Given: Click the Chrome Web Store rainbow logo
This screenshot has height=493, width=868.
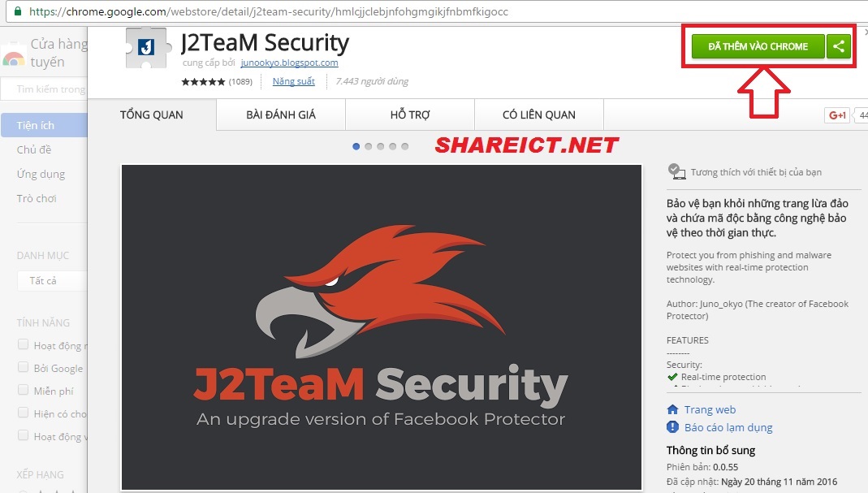Looking at the screenshot, I should (13, 58).
